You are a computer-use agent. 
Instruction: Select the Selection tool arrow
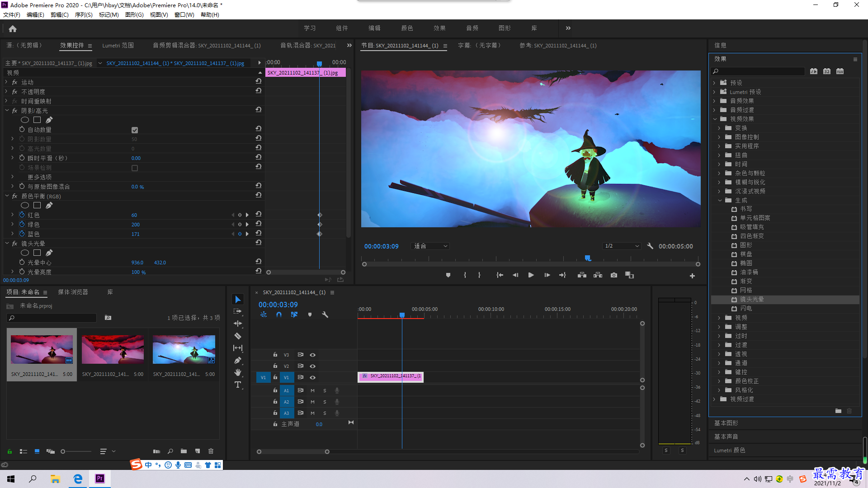[238, 300]
